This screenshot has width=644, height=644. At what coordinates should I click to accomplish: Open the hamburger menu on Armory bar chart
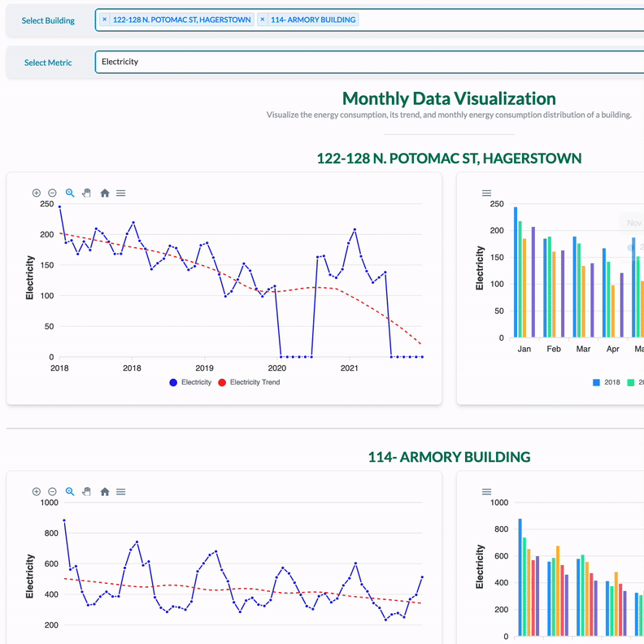click(487, 491)
